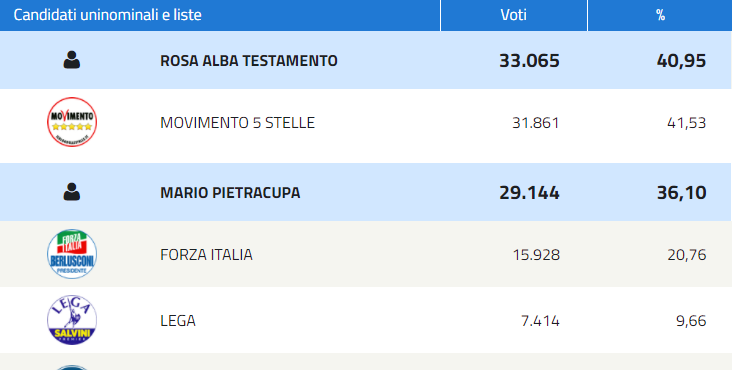Click percentage value 40,95

click(x=682, y=61)
